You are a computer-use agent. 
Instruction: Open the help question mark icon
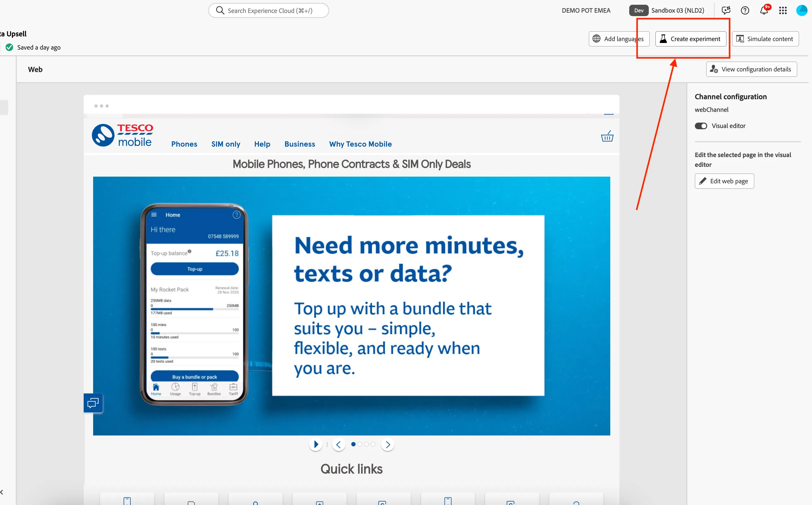click(745, 10)
